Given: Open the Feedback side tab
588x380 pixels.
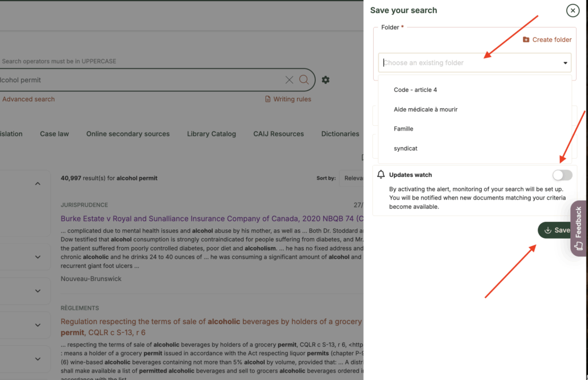Looking at the screenshot, I should pyautogui.click(x=578, y=228).
